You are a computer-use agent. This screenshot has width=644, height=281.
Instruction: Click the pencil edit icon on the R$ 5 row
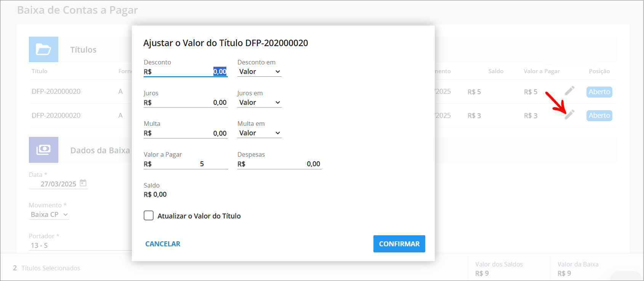(x=569, y=91)
